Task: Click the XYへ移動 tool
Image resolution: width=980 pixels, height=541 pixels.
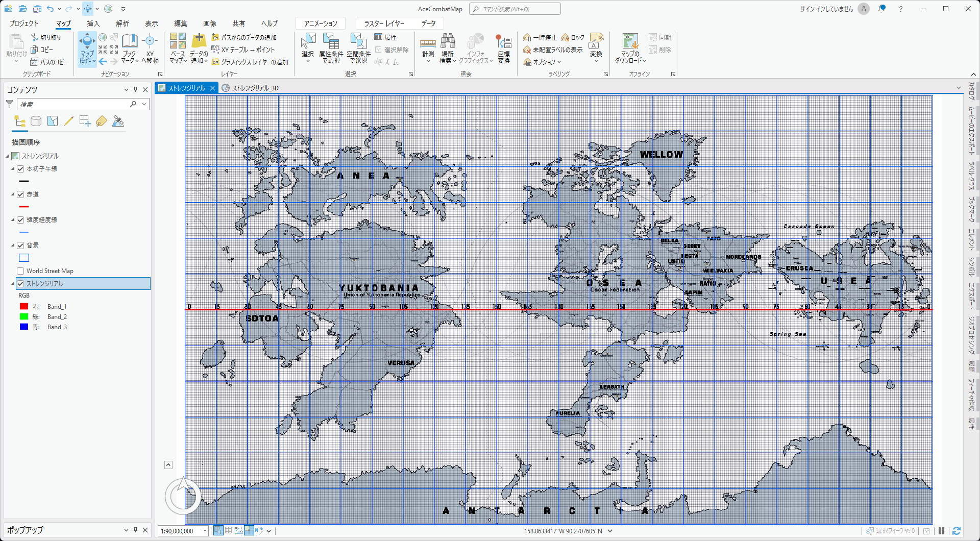Action: (150, 48)
